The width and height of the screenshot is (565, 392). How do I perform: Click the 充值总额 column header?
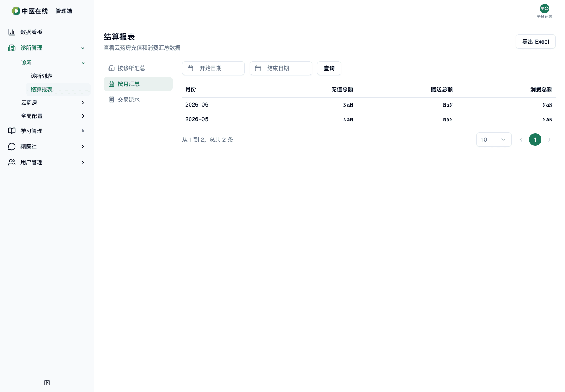342,89
